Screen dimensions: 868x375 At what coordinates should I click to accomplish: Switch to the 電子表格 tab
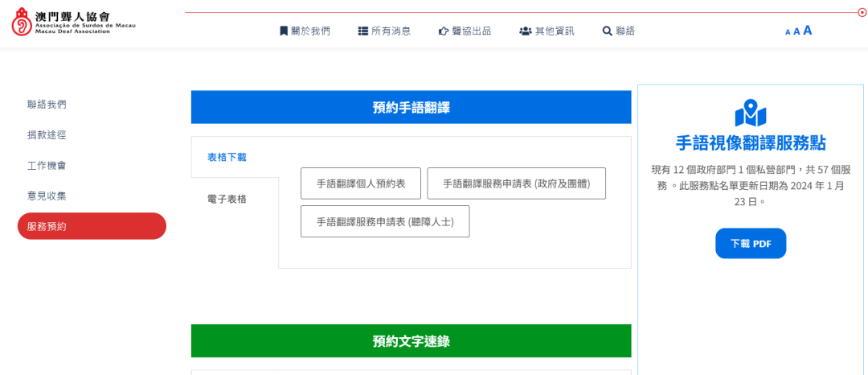click(x=227, y=199)
